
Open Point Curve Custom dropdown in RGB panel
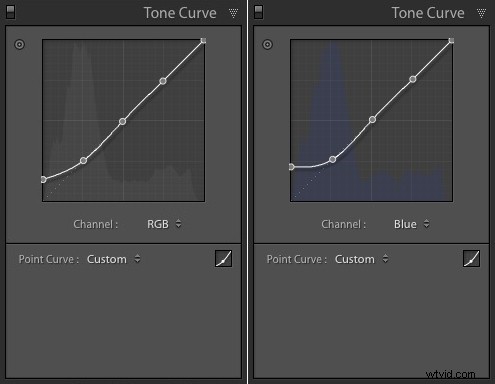(113, 259)
